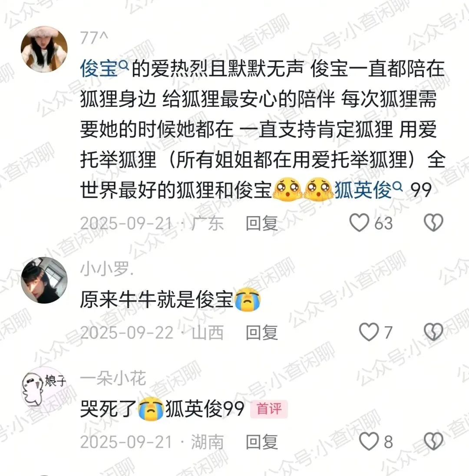
Task: Dislike the 一朵小花 comment
Action: 433,441
